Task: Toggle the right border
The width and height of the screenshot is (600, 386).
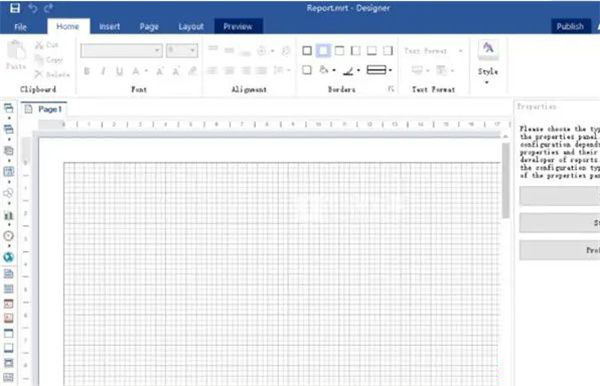Action: pos(388,50)
